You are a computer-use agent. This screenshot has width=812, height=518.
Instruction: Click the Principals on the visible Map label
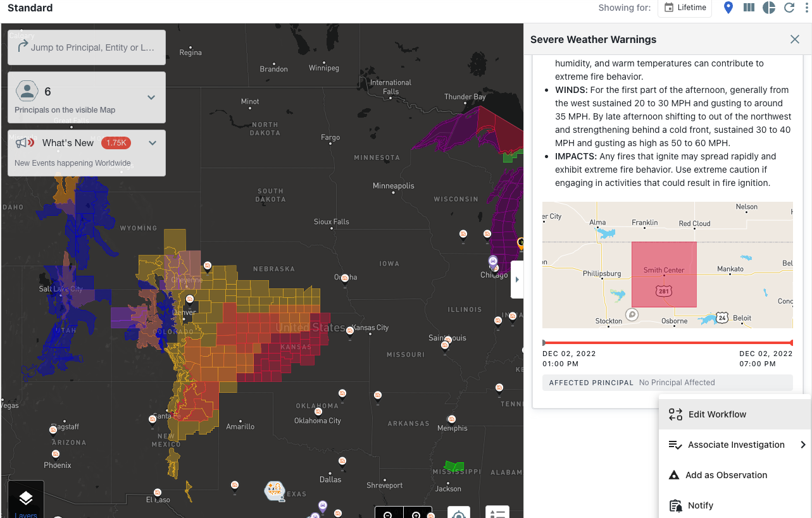pyautogui.click(x=65, y=110)
